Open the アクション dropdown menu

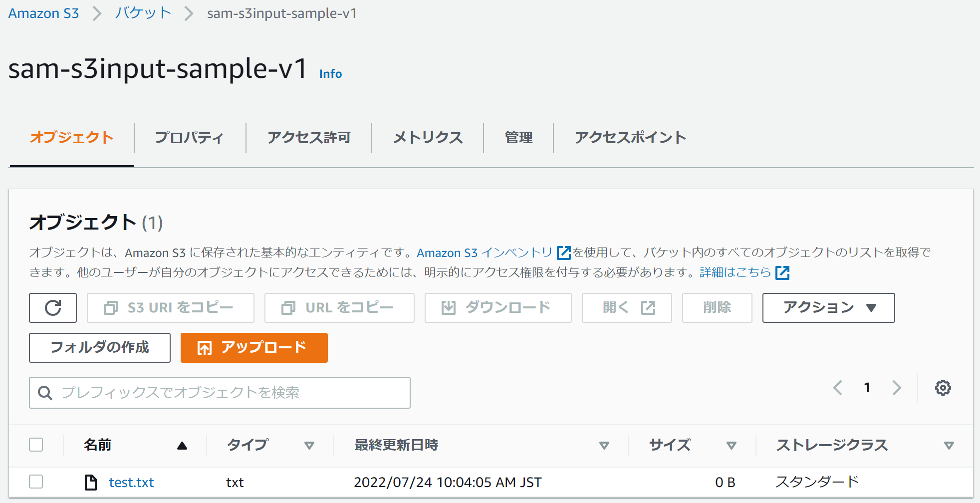tap(828, 307)
